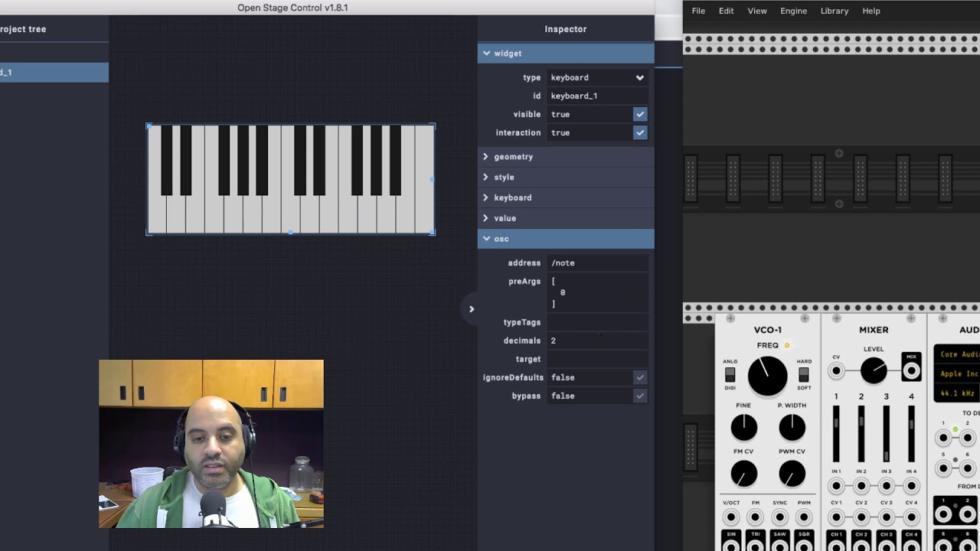Viewport: 980px width, 551px height.
Task: Toggle the bypass checkbox
Action: 640,396
